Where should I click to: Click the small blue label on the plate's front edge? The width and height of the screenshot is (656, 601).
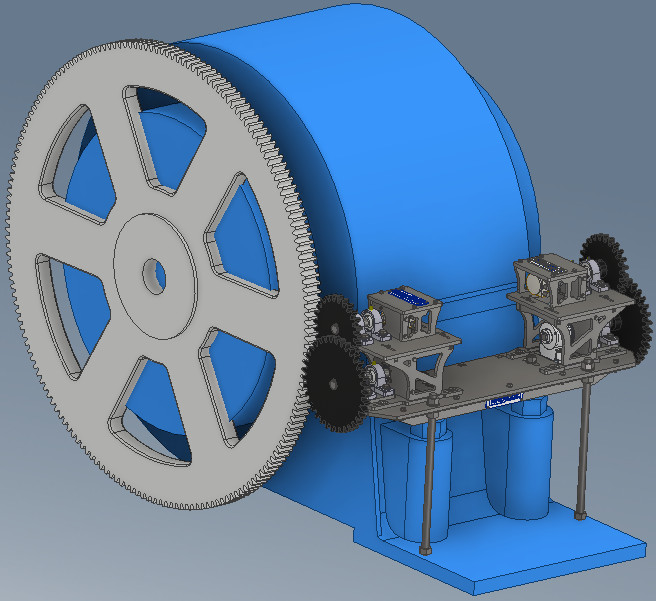(505, 400)
